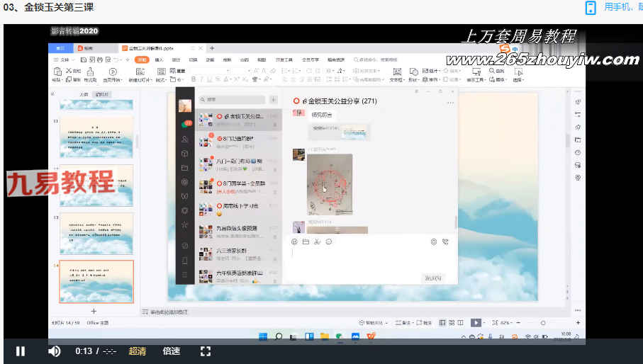This screenshot has height=364, width=643.
Task: Open WeChat contacts icon in sidebar
Action: pyautogui.click(x=185, y=139)
